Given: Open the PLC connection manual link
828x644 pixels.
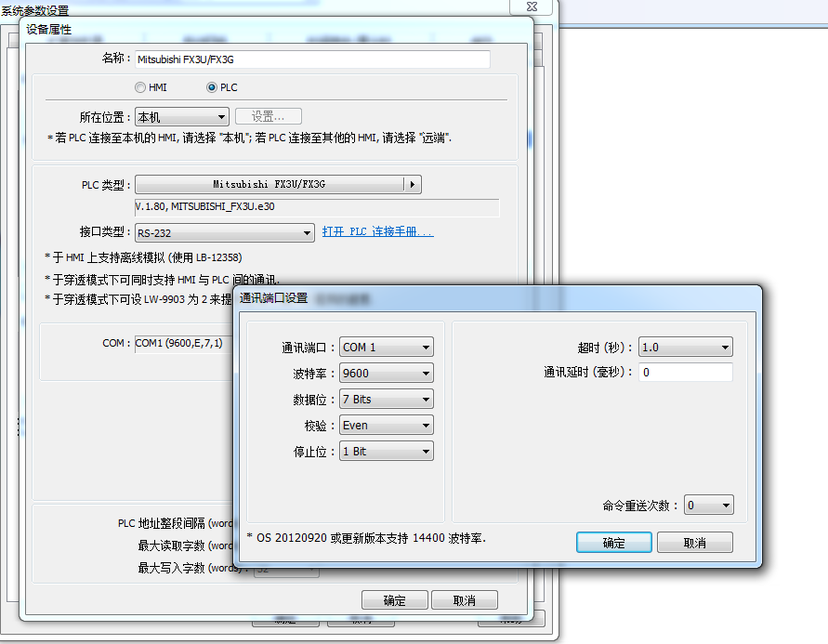Looking at the screenshot, I should click(377, 232).
